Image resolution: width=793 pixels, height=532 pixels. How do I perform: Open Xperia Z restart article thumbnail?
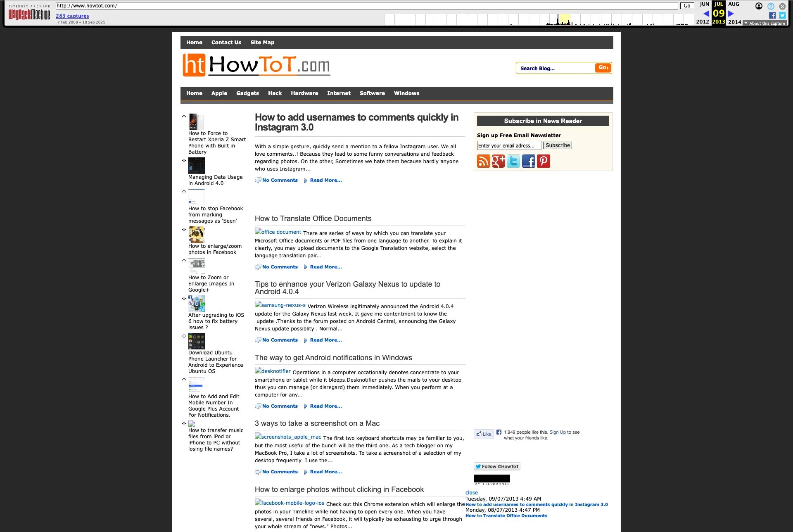pos(196,122)
